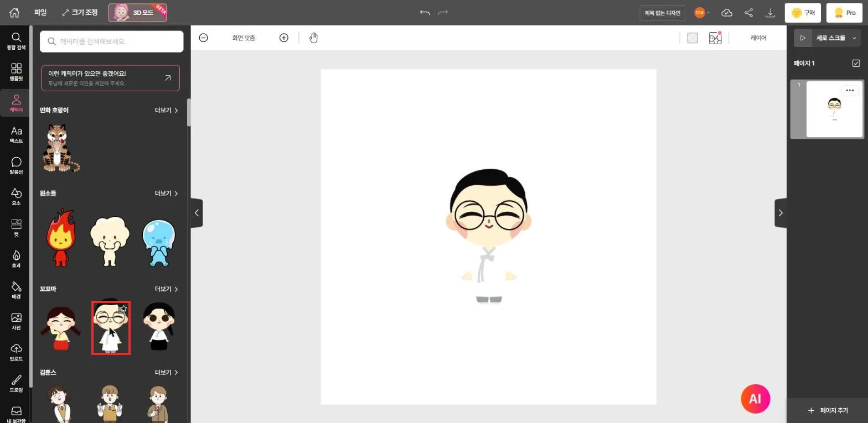Open the 'me' account dropdown
Viewport: 868px width, 423px height.
(702, 12)
